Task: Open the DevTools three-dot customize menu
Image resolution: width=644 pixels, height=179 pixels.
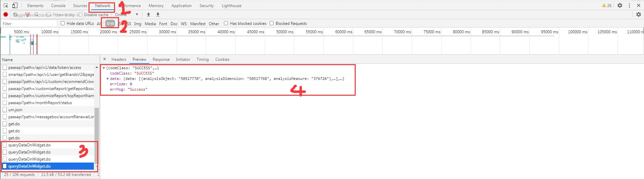Action: [x=629, y=5]
